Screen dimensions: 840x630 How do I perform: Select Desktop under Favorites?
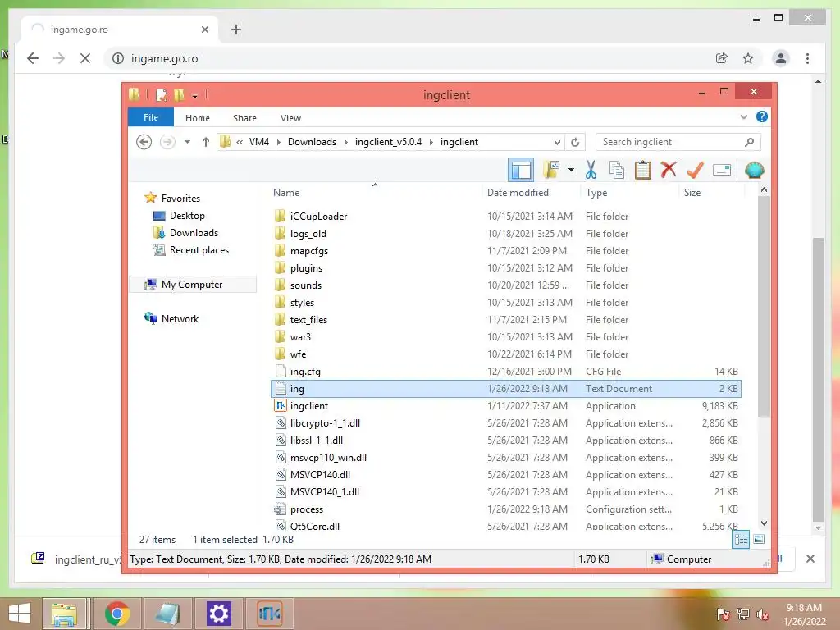(x=187, y=216)
